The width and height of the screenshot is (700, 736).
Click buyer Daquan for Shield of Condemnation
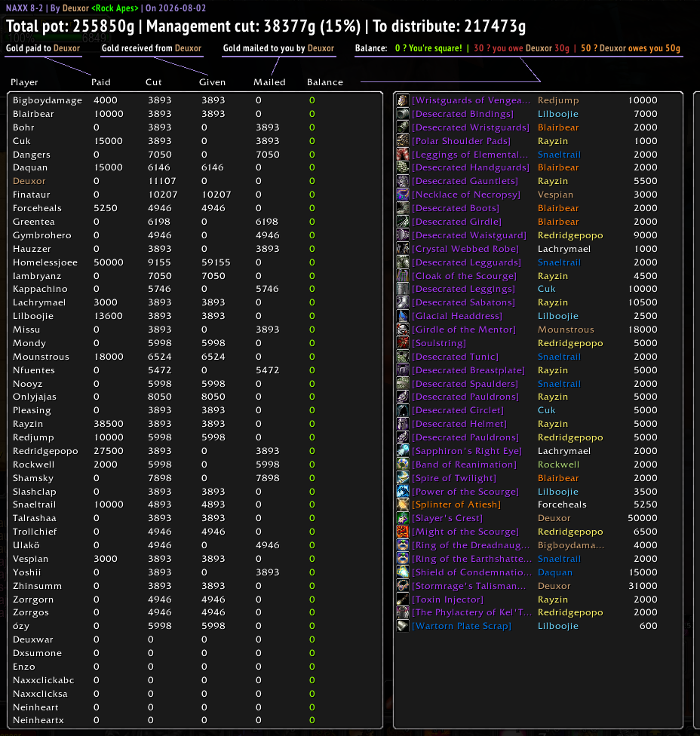point(555,572)
